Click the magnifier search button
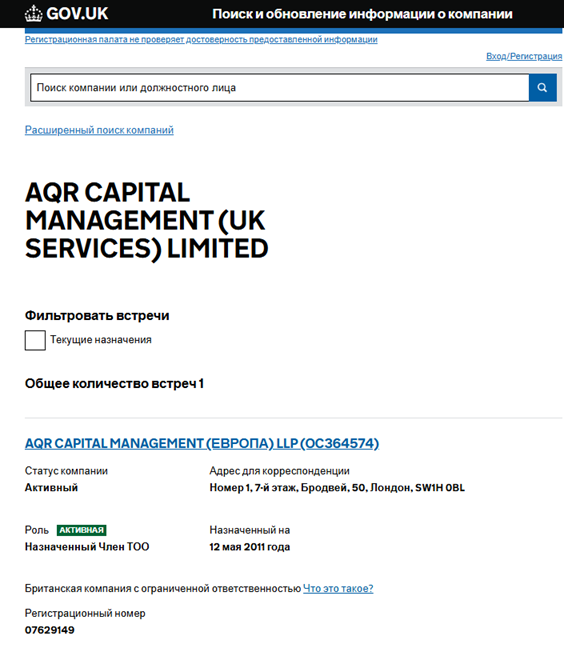564x648 pixels. tap(543, 88)
